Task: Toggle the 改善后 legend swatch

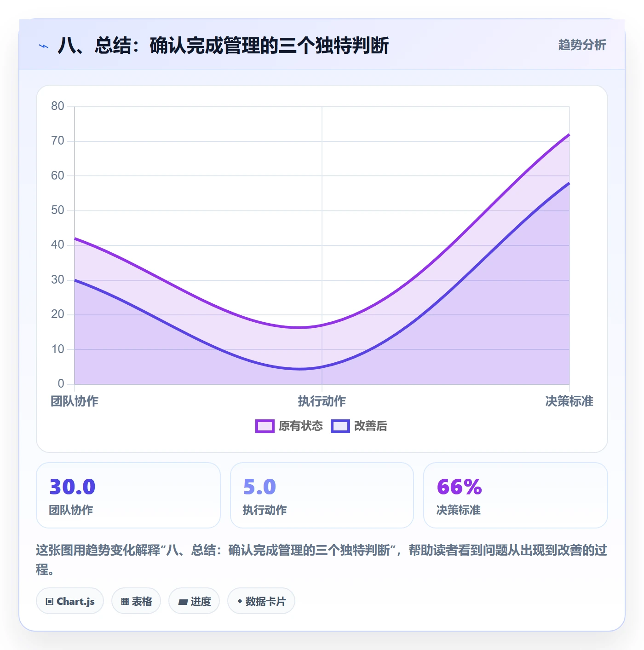Action: (340, 426)
